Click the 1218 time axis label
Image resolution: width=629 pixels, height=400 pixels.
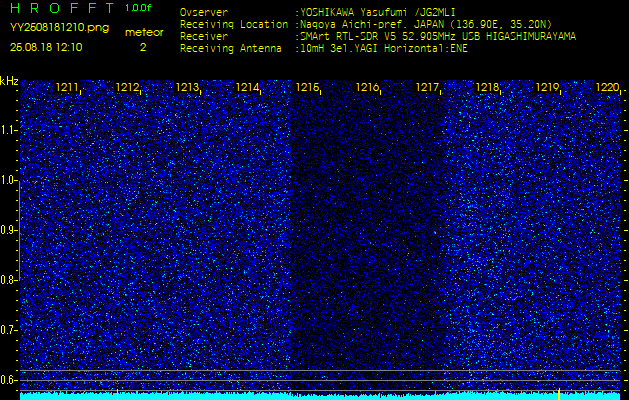pos(487,87)
